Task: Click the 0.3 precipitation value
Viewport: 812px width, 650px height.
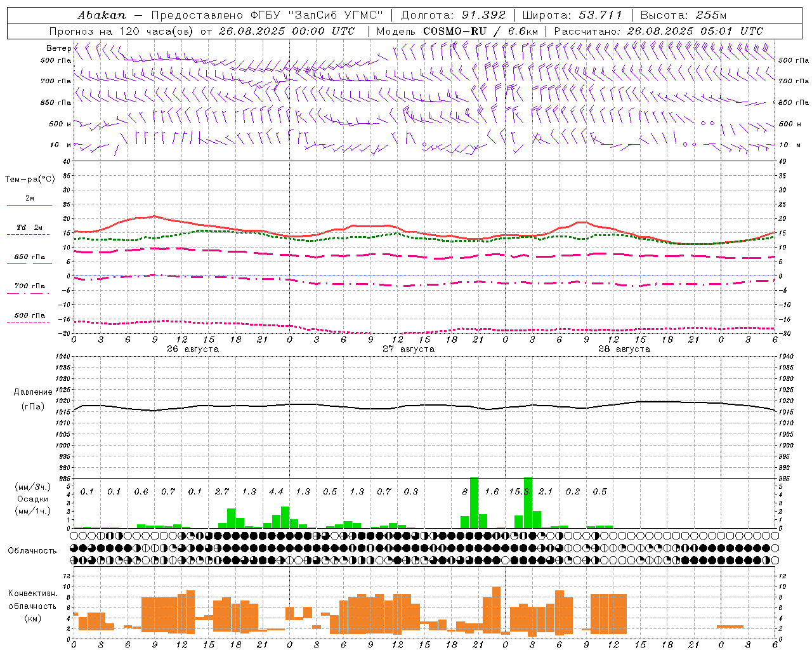Action: coord(411,492)
